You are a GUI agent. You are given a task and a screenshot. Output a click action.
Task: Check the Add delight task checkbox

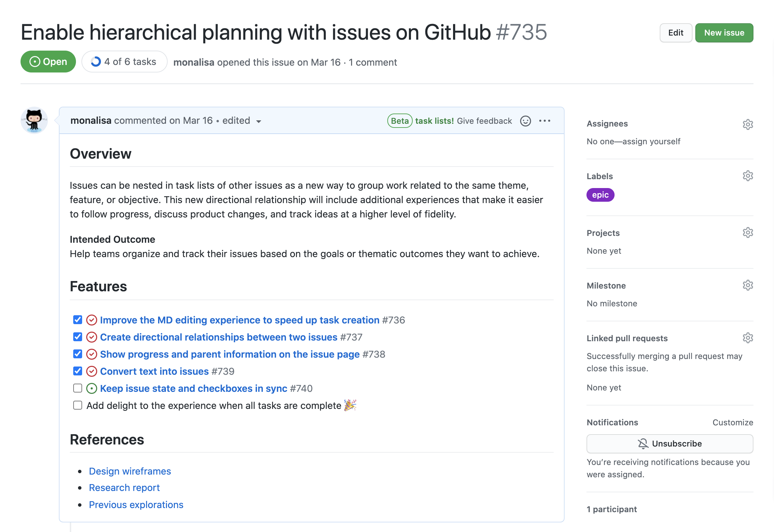[78, 405]
